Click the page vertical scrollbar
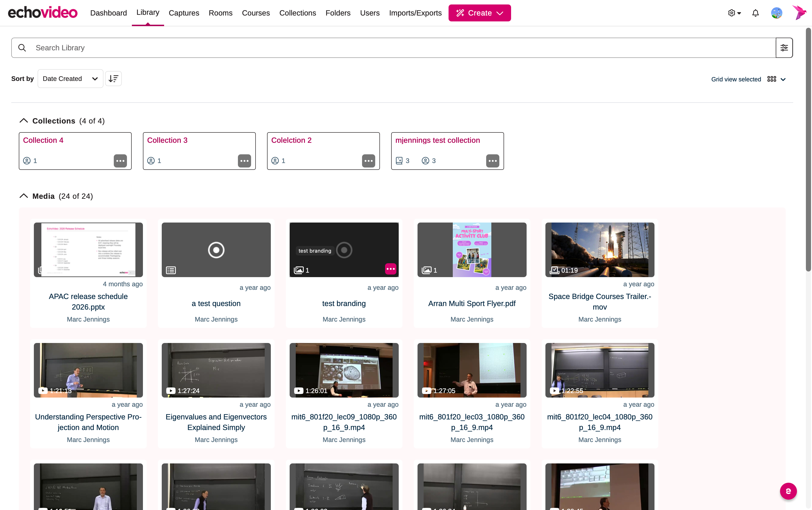812x510 pixels. pyautogui.click(x=808, y=150)
